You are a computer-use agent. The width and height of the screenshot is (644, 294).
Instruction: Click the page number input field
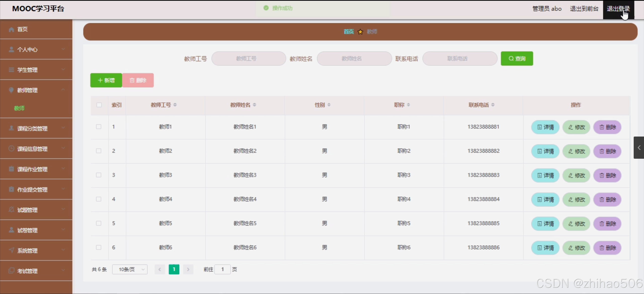pyautogui.click(x=222, y=269)
